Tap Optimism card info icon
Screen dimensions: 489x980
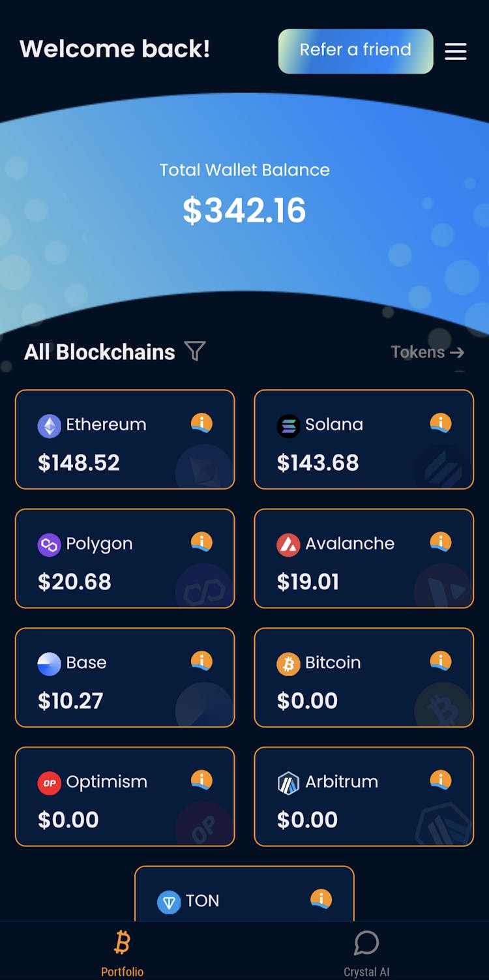201,780
